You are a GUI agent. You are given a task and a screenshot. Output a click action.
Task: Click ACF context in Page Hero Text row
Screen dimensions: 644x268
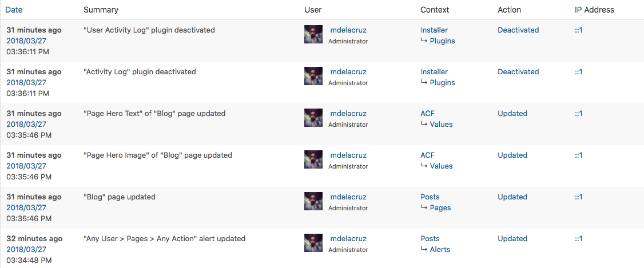(427, 113)
